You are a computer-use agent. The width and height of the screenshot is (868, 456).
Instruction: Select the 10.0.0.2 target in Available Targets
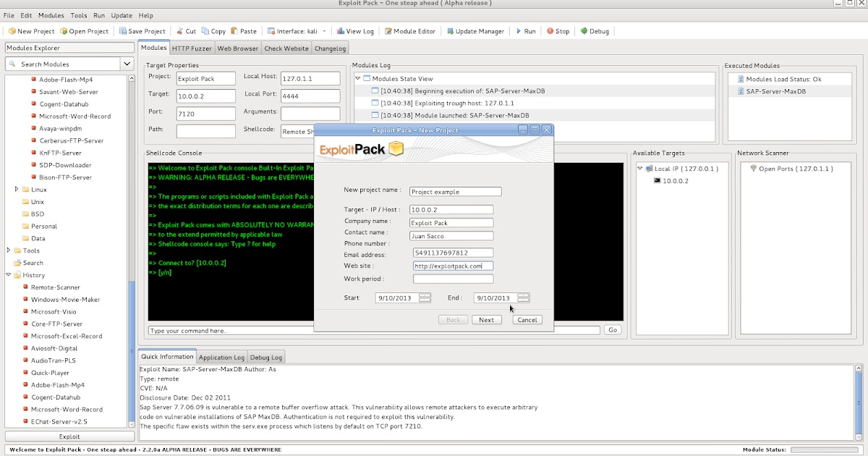coord(671,181)
